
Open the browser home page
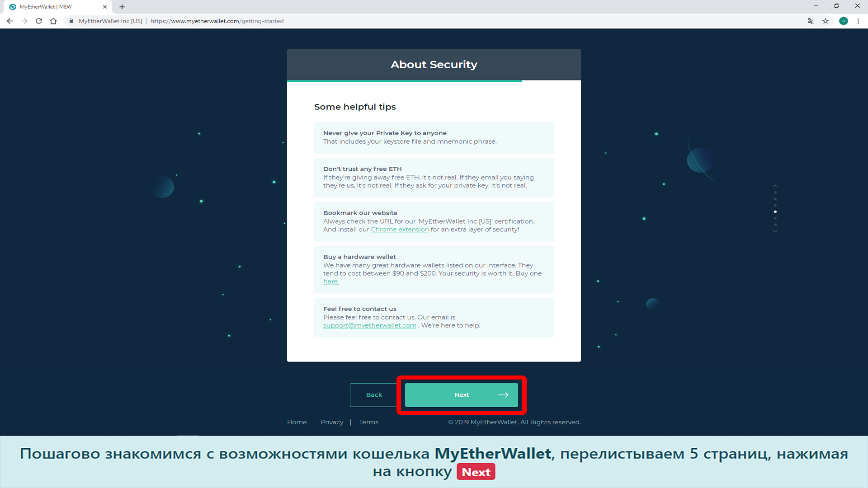pyautogui.click(x=53, y=21)
